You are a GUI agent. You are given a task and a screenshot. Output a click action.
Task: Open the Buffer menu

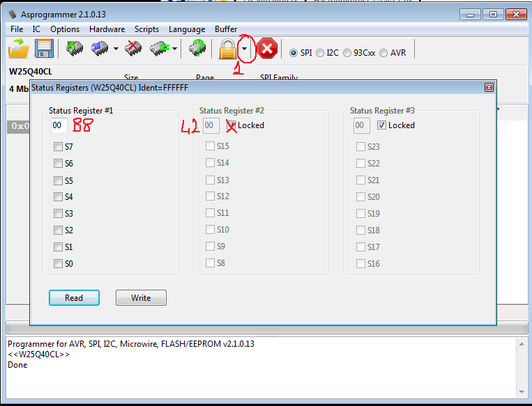(226, 29)
